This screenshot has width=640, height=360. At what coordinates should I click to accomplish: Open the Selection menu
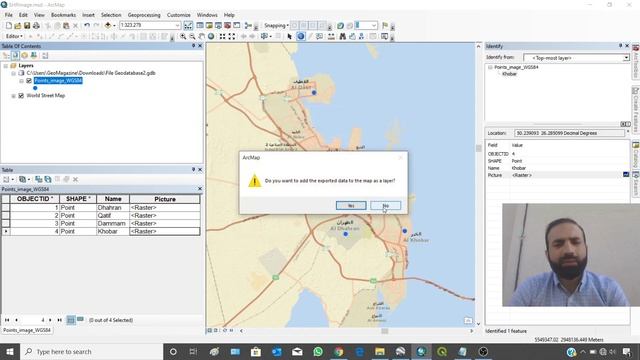point(111,15)
